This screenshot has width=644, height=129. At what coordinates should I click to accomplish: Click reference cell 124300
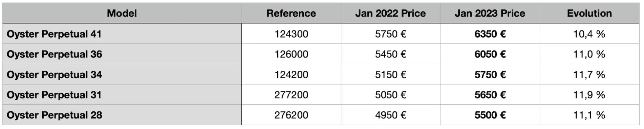(x=291, y=34)
